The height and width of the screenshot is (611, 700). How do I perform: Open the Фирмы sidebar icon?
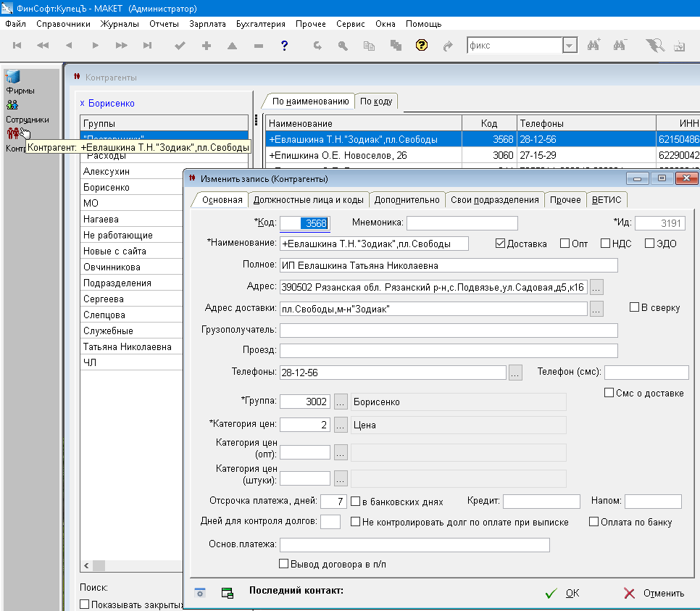(13, 77)
